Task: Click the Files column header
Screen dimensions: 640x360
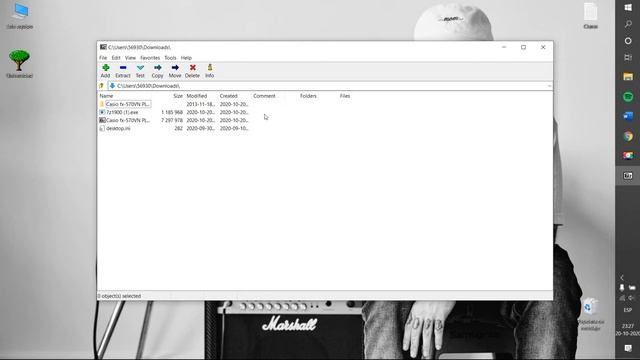Action: pyautogui.click(x=345, y=96)
